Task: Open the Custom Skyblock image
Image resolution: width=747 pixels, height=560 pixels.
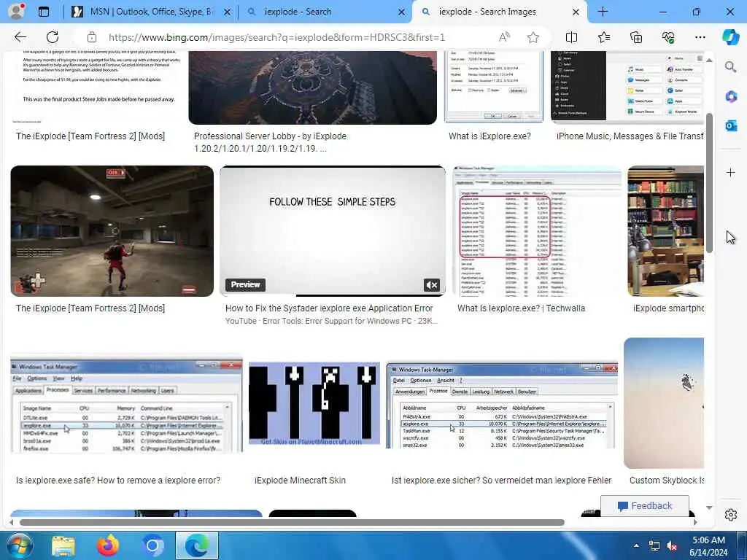Action: click(664, 402)
